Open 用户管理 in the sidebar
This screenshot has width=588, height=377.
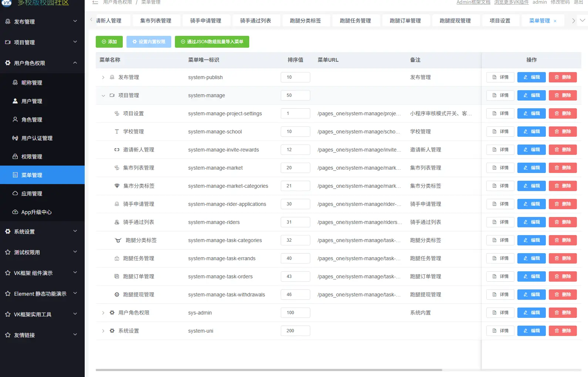[x=32, y=101]
